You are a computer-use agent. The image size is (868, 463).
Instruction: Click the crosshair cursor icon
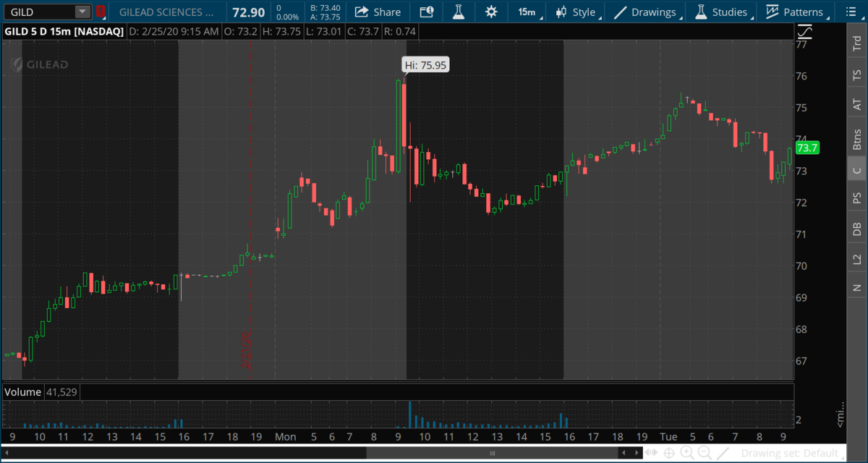pos(671,454)
